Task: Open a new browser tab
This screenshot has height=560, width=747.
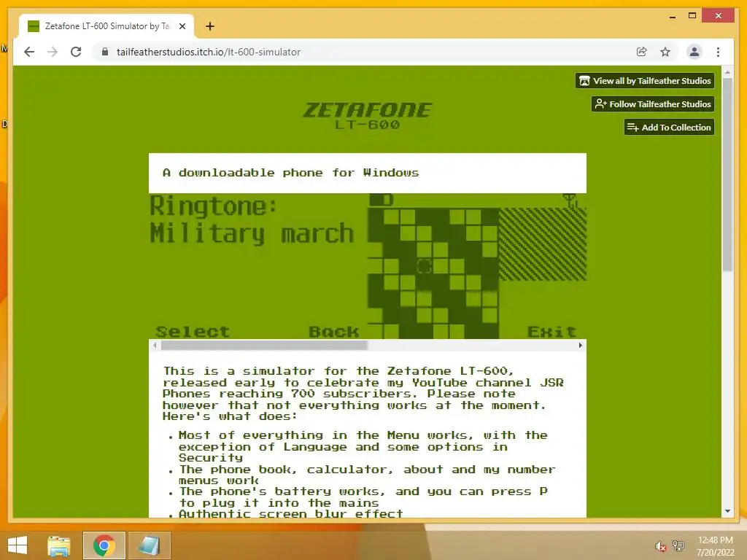Action: [x=209, y=26]
